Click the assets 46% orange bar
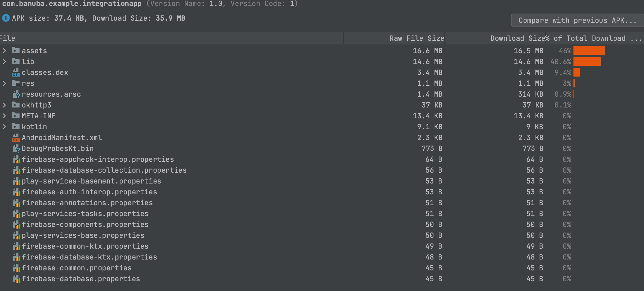Viewport: 644px width, 291px height. (589, 50)
